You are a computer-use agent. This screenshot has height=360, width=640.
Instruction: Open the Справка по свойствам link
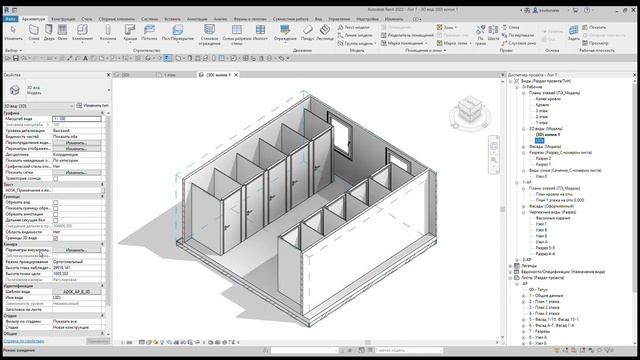click(x=24, y=341)
